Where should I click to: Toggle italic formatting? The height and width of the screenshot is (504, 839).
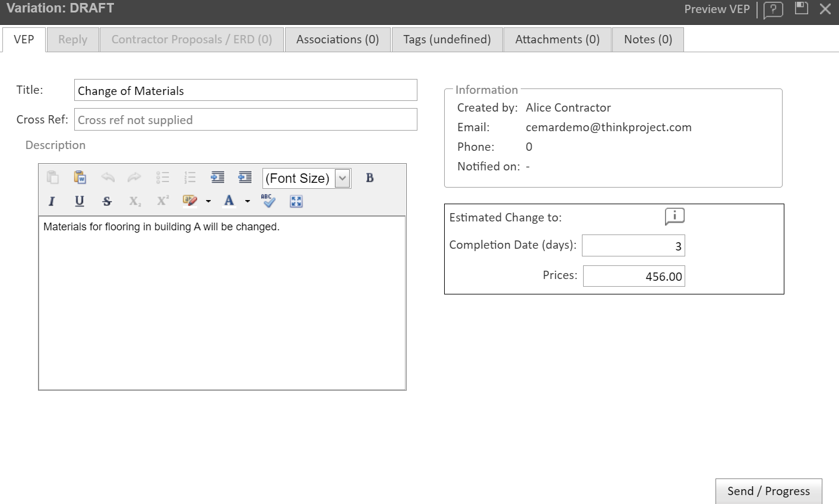coord(52,201)
